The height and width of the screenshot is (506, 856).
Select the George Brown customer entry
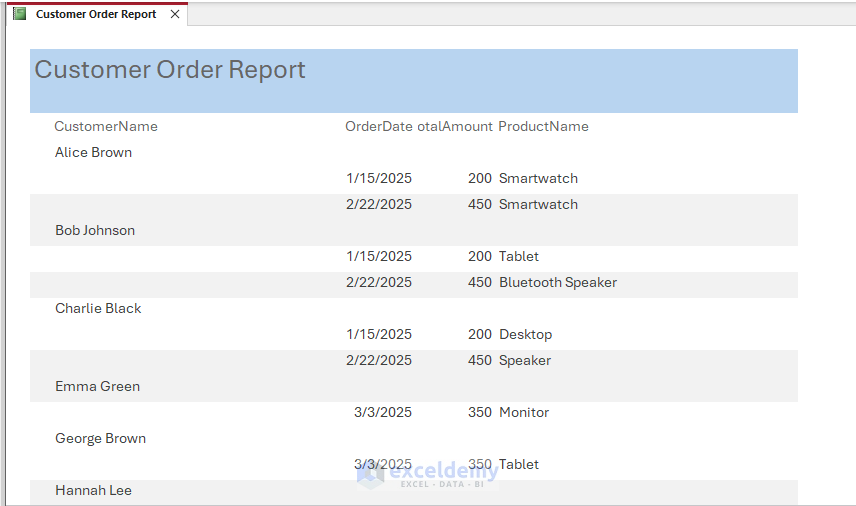coord(100,438)
